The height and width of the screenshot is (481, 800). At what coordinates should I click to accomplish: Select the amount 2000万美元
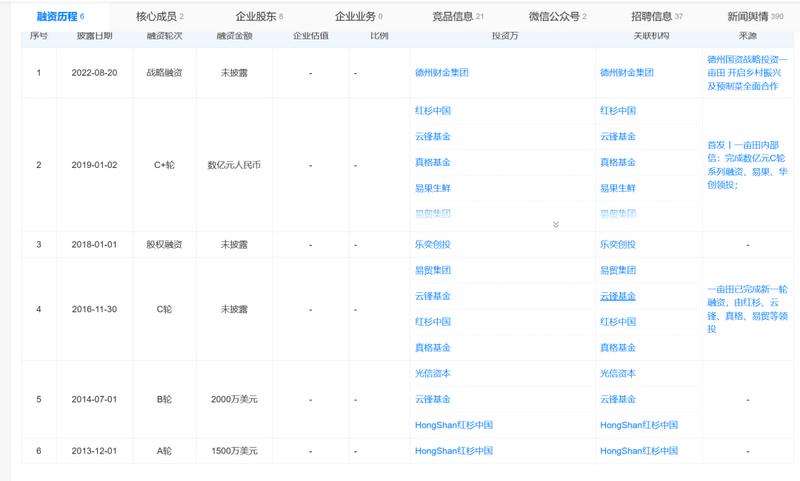point(234,399)
